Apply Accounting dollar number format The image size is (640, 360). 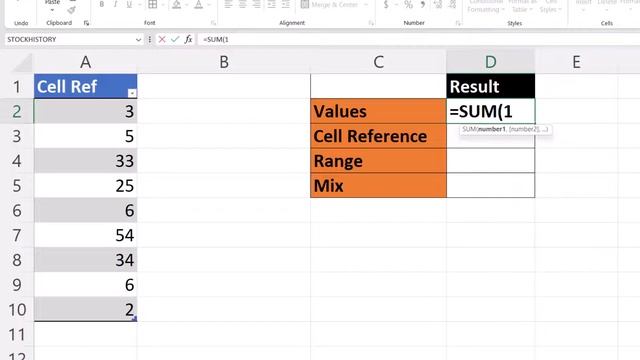pyautogui.click(x=386, y=5)
